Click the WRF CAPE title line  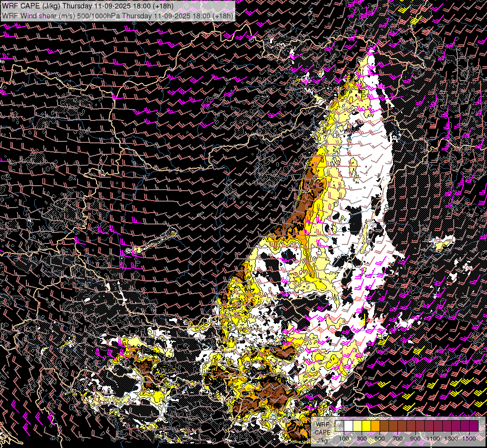point(88,6)
